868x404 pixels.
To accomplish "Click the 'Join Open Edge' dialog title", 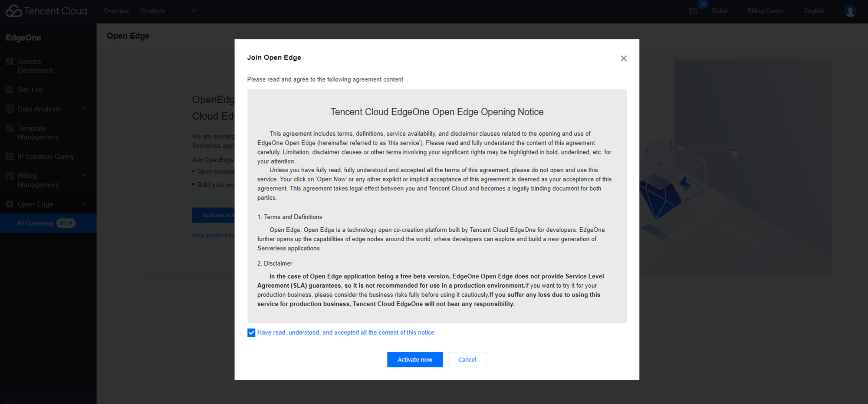I will (x=274, y=58).
